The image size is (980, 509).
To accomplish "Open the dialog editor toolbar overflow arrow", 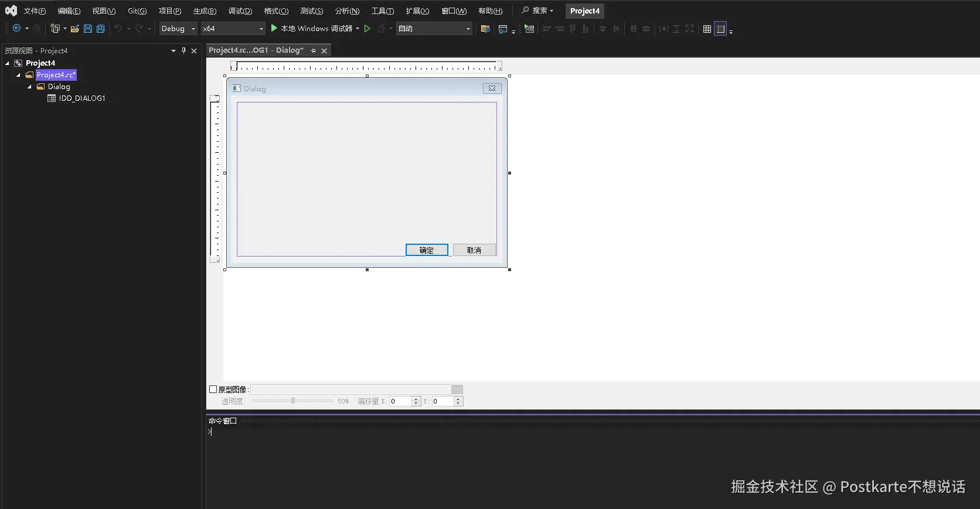I will coord(731,31).
